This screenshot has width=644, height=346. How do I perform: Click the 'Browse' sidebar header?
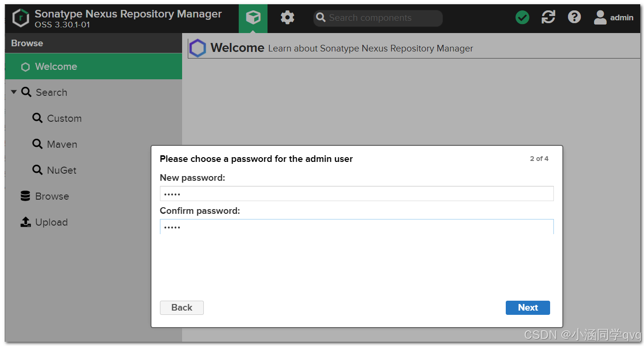[27, 43]
